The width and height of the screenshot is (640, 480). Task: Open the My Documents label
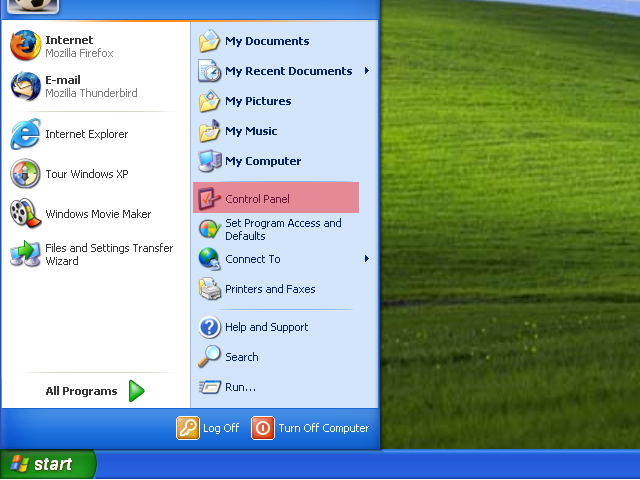pos(267,41)
